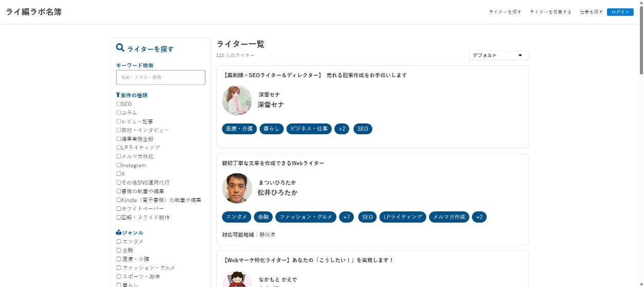This screenshot has height=287, width=644.
Task: Click SEO tag on 松井ひろたか's card
Action: 367,217
